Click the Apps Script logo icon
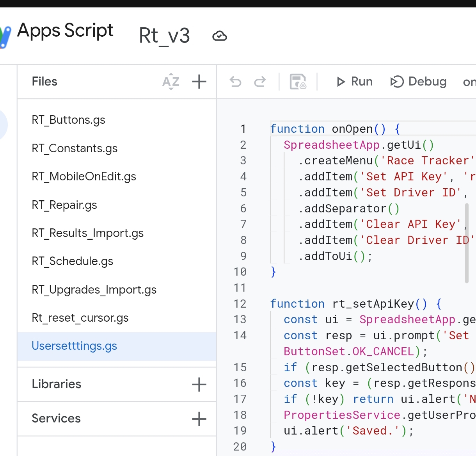Screen dimensions: 476x456 [x=5, y=36]
